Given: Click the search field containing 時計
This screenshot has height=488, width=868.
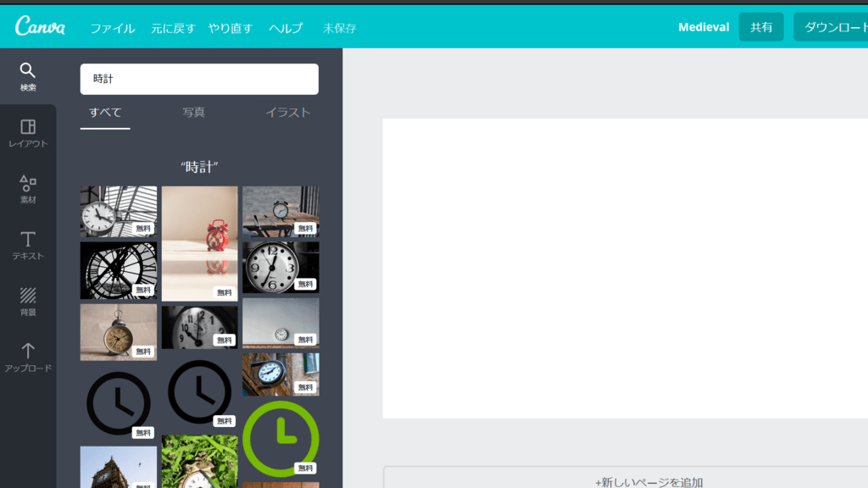Looking at the screenshot, I should (x=199, y=79).
